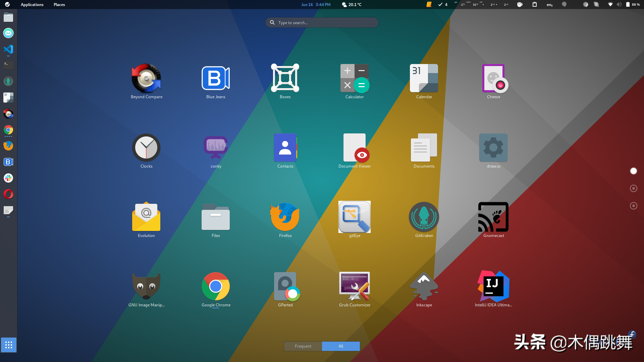Open the cpu/mem system monitor readout
The width and height of the screenshot is (644, 362).
481,5
